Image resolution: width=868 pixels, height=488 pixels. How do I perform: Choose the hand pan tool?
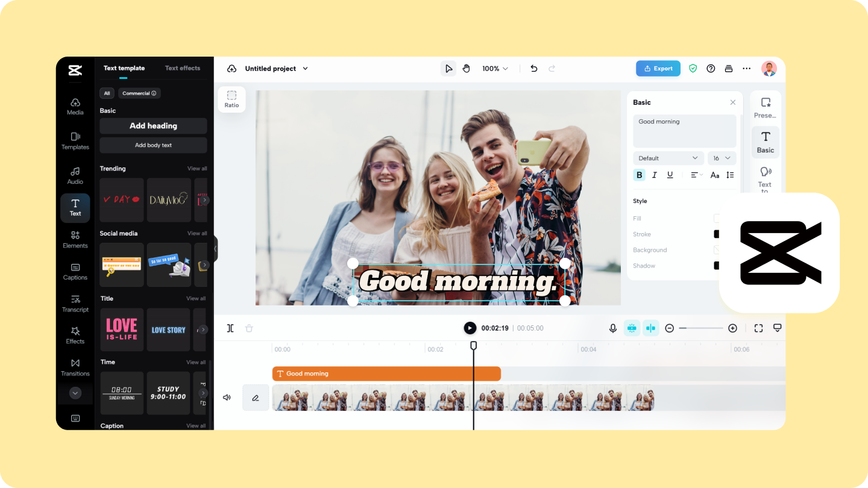coord(466,69)
